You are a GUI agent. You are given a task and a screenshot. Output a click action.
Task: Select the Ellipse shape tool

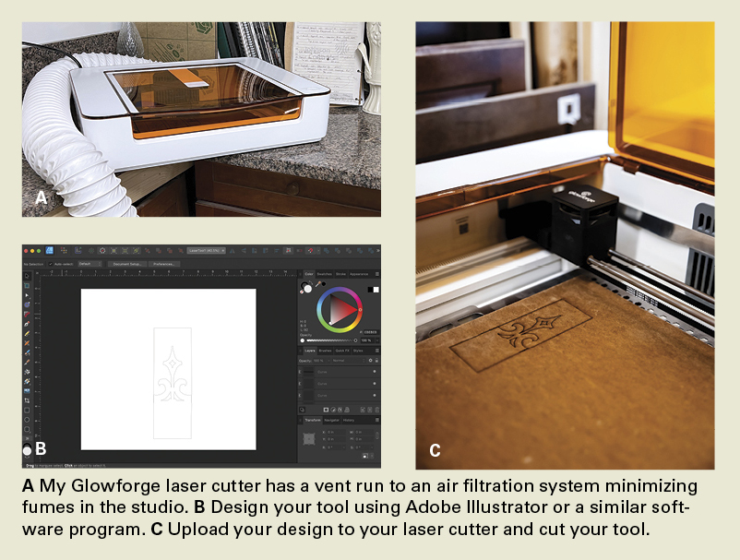tap(27, 420)
